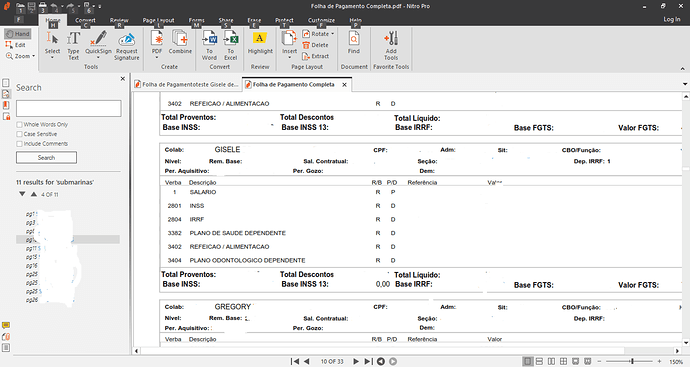The width and height of the screenshot is (690, 367).
Task: Collapse the ribbon using the arrow
Action: click(x=683, y=69)
